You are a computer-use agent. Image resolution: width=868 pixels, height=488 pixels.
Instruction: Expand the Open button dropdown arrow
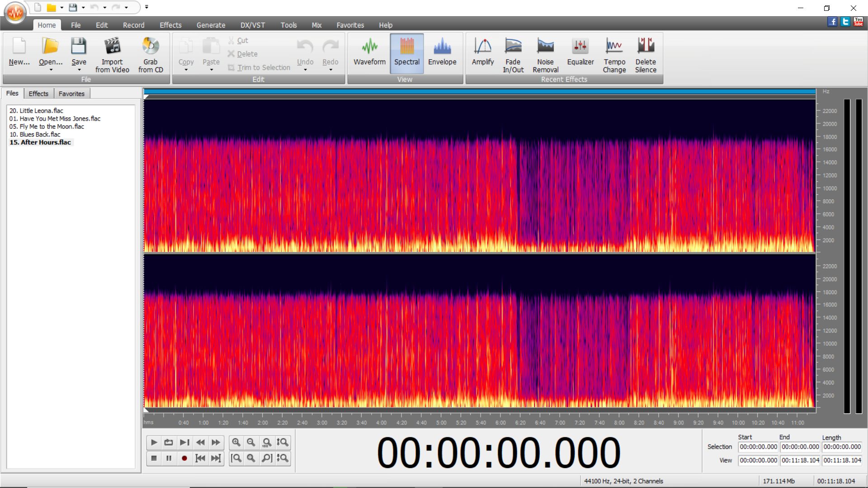[x=51, y=70]
